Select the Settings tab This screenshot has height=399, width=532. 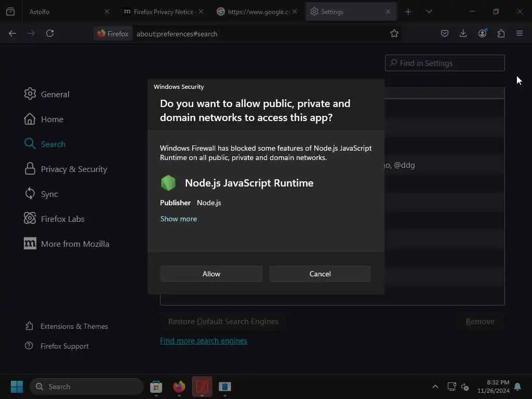coord(351,11)
